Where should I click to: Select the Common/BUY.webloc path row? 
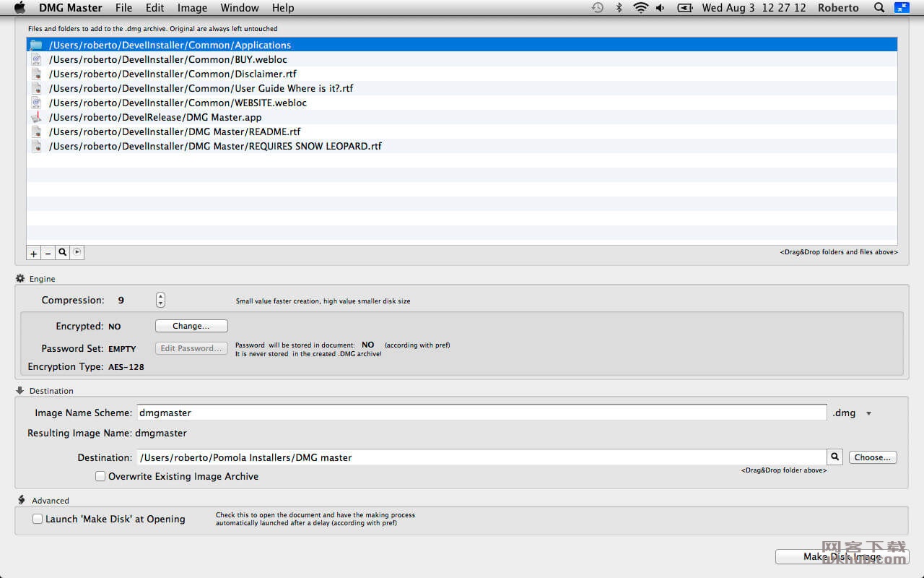[462, 59]
